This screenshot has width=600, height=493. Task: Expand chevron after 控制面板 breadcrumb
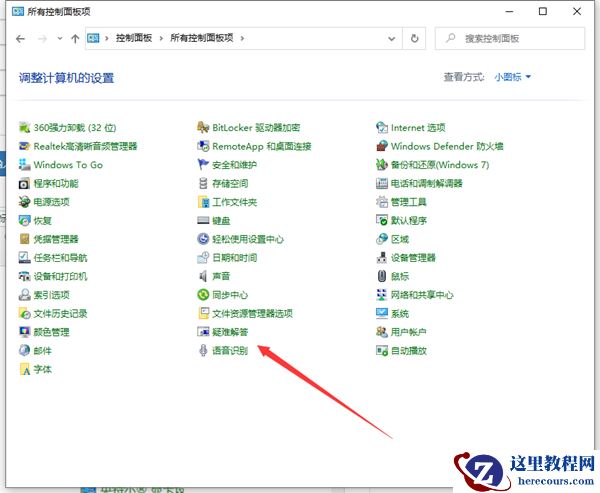[161, 38]
